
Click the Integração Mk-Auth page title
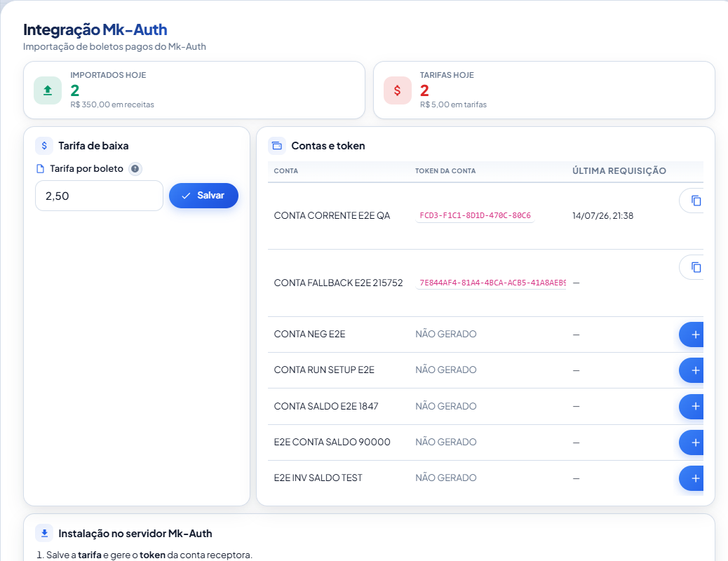(x=95, y=29)
